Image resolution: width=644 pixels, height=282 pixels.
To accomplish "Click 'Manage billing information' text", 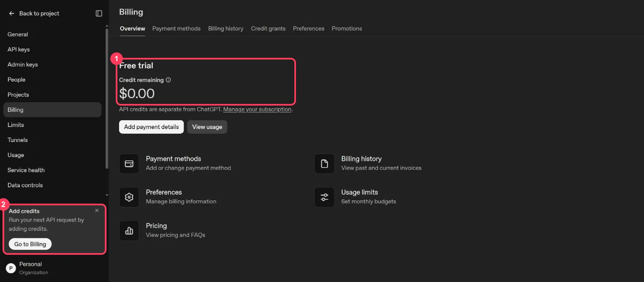I will (181, 202).
